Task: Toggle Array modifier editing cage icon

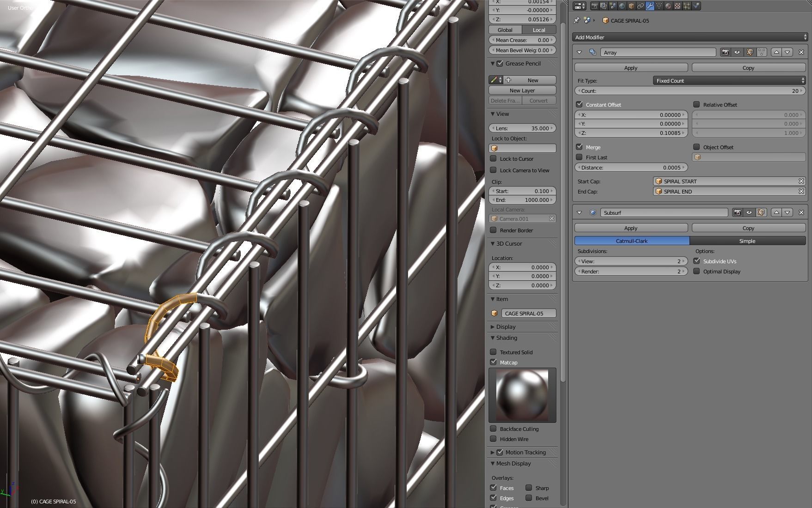Action: [762, 52]
